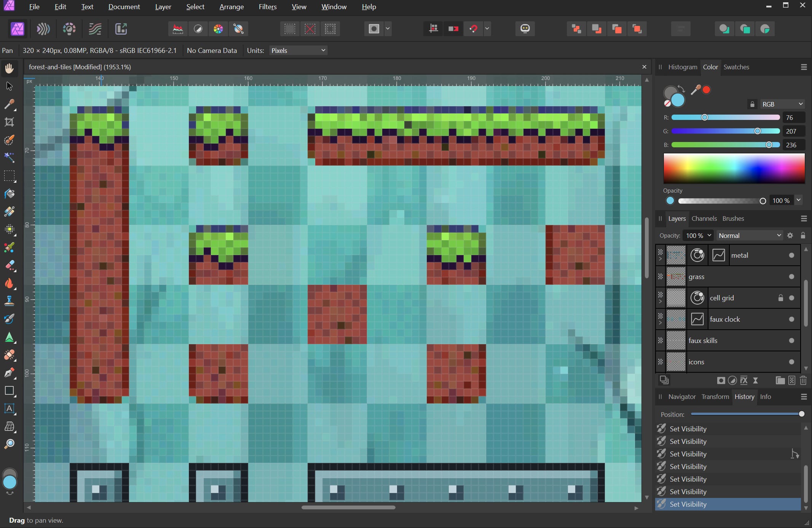
Task: Choose the Flood Fill bucket tool
Action: tap(9, 194)
